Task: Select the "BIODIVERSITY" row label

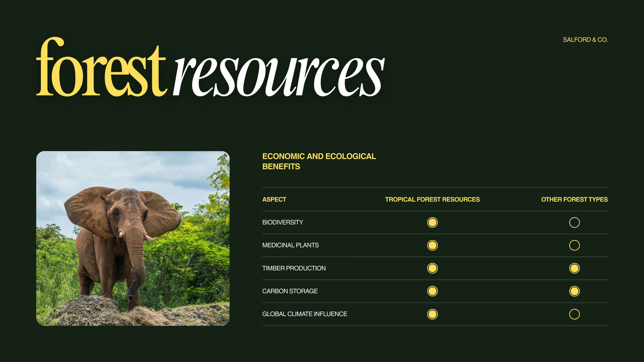Action: [283, 222]
